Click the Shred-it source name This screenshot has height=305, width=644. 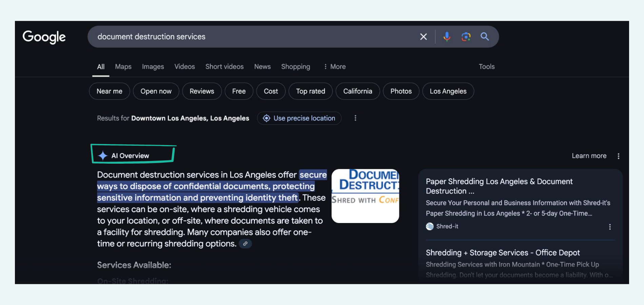[x=447, y=226]
